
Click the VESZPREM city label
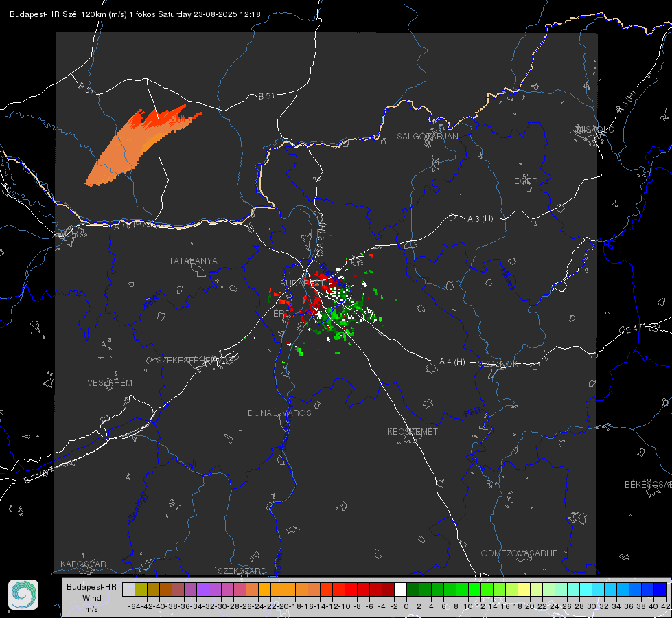[110, 382]
